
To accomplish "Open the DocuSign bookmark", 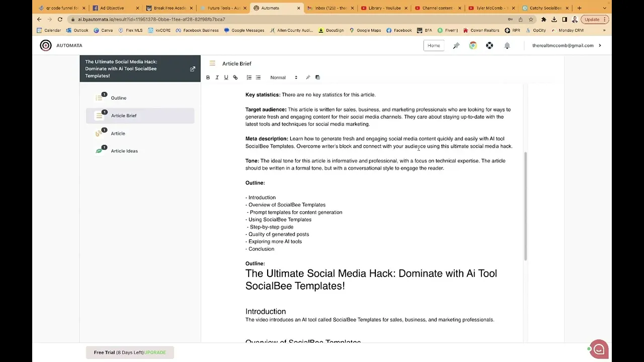I will [332, 30].
